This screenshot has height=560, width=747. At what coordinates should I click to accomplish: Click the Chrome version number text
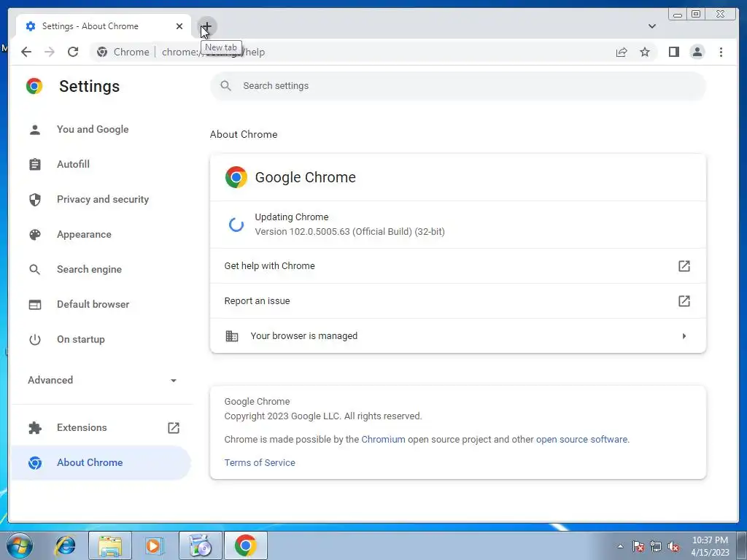pos(349,232)
